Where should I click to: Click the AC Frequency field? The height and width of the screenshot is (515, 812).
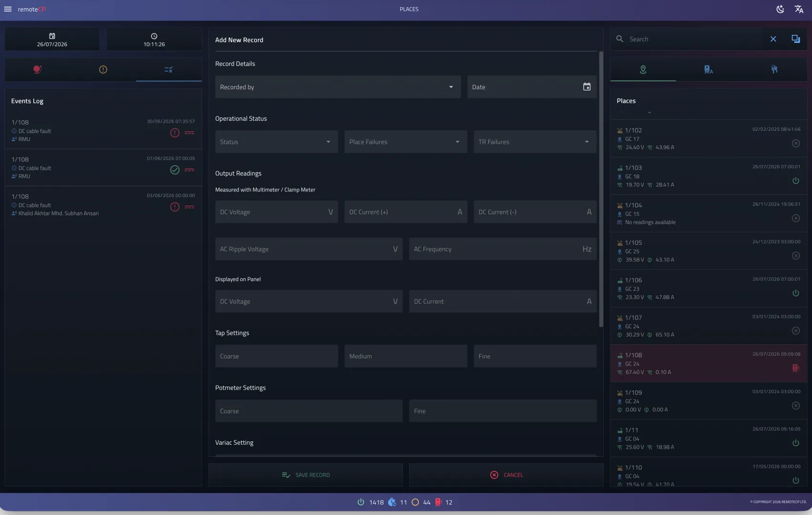[x=502, y=249]
